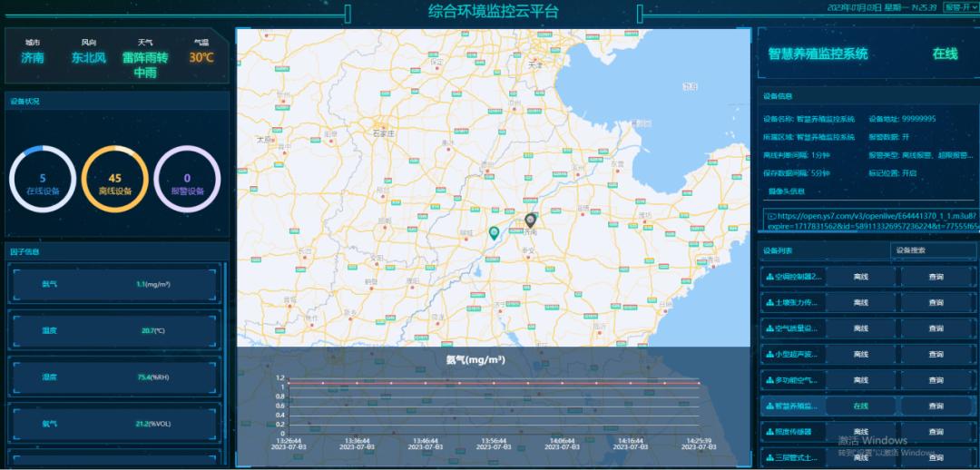Click the 5 在线设备 ring gauge
Image resolution: width=980 pixels, height=470 pixels.
[x=43, y=179]
